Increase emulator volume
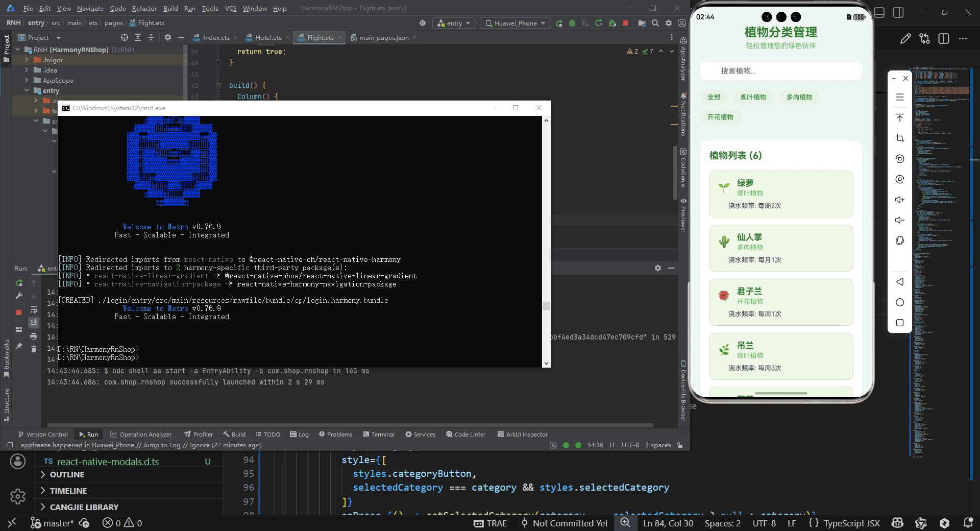The height and width of the screenshot is (531, 980). pyautogui.click(x=900, y=200)
